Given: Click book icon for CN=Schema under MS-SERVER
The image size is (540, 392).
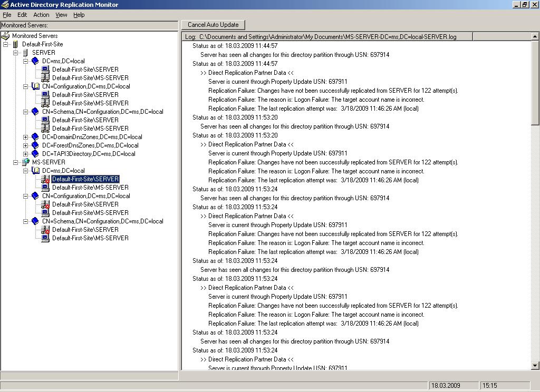Looking at the screenshot, I should coord(35,221).
